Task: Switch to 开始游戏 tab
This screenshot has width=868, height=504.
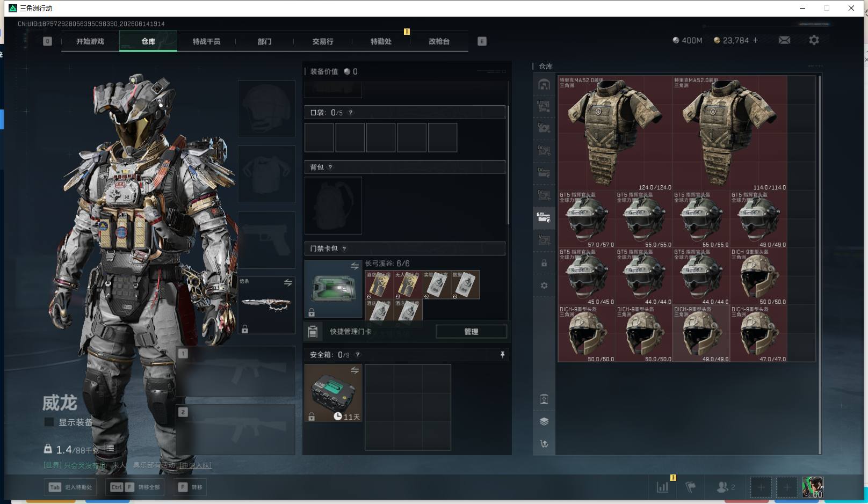Action: coord(90,41)
